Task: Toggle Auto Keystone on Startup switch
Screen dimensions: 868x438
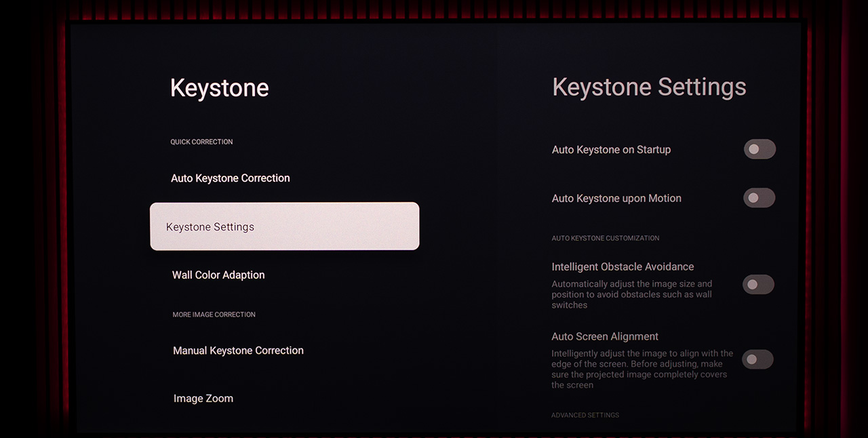Action: (759, 149)
